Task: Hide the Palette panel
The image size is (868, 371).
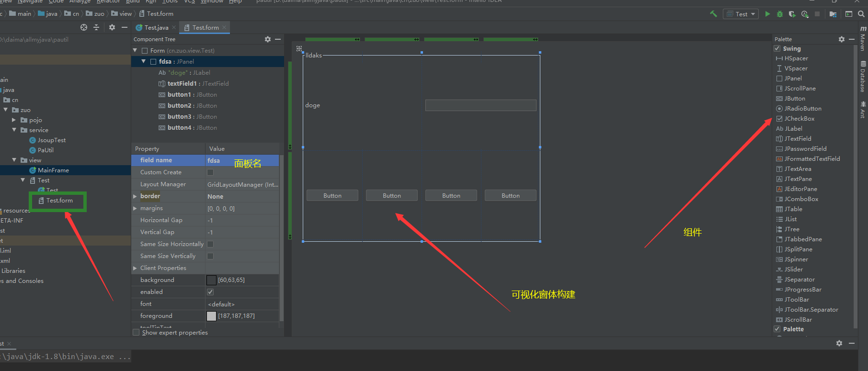Action: tap(852, 39)
